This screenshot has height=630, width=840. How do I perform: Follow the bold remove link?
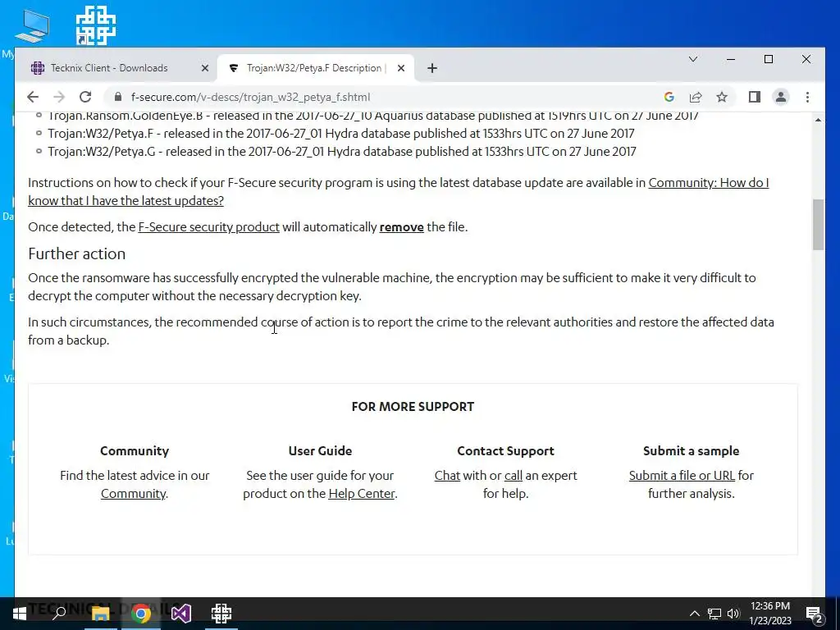coord(401,227)
